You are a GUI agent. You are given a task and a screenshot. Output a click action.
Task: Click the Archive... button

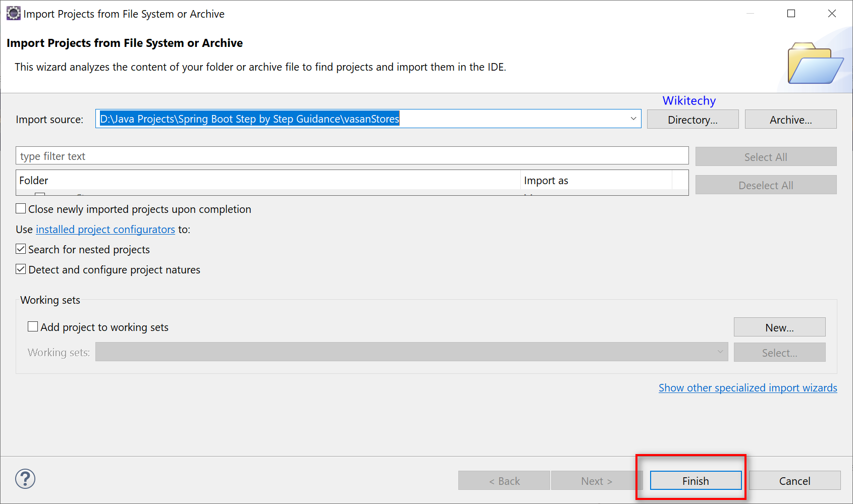point(790,120)
